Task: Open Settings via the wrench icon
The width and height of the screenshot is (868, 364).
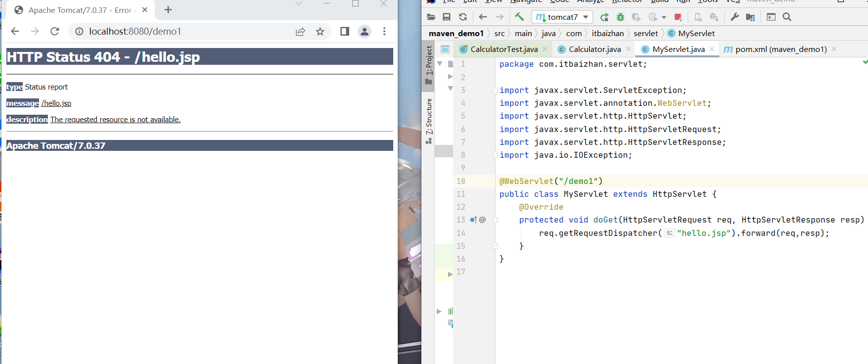Action: point(735,17)
